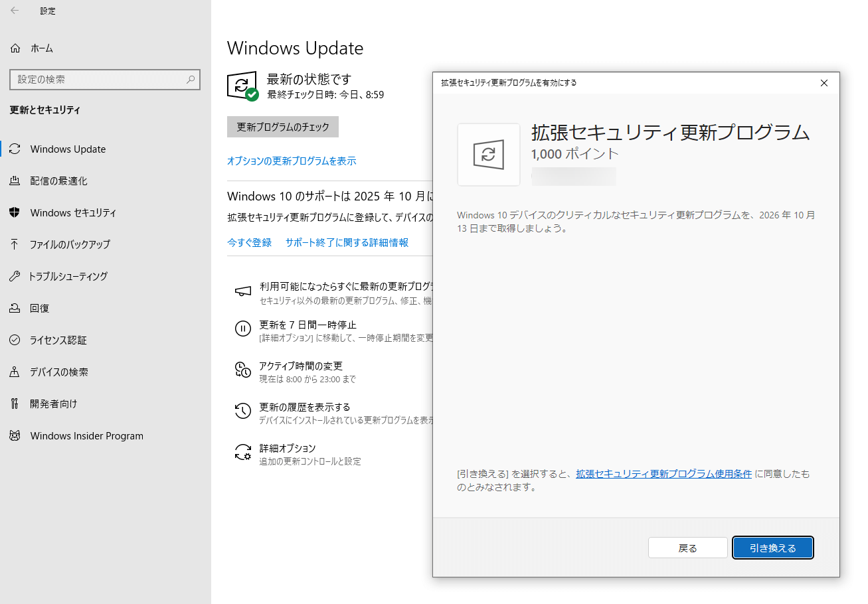The height and width of the screenshot is (604, 868).
Task: Open オプションの更新プログラムを表示 link
Action: (x=292, y=161)
